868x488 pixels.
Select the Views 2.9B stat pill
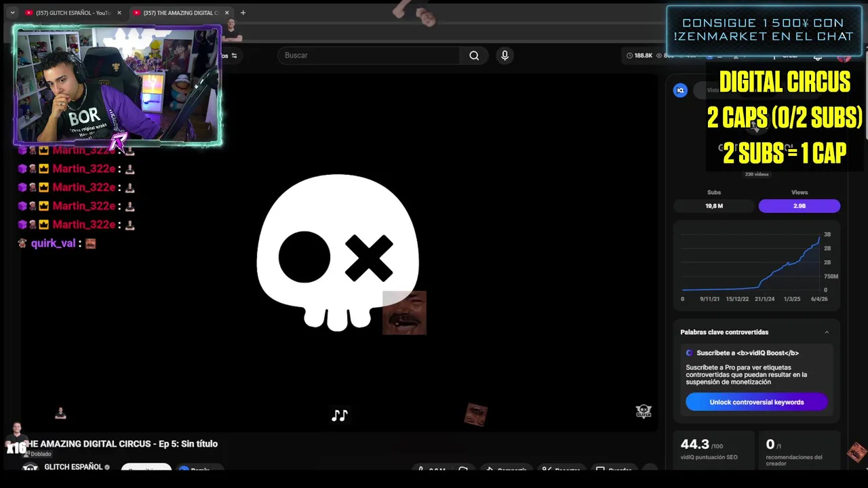pyautogui.click(x=800, y=205)
